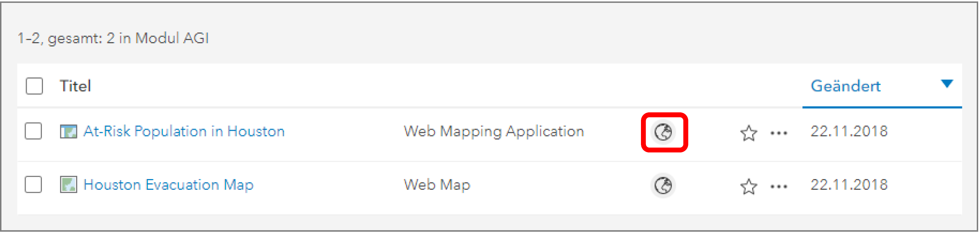Click the Web Map type label
The image size is (980, 232).
click(437, 185)
